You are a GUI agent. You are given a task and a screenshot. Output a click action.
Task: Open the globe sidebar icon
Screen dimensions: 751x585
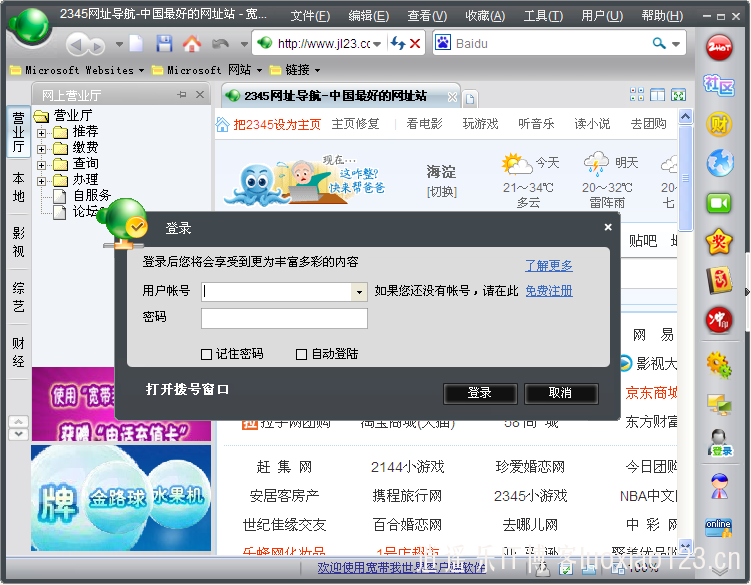pyautogui.click(x=720, y=162)
